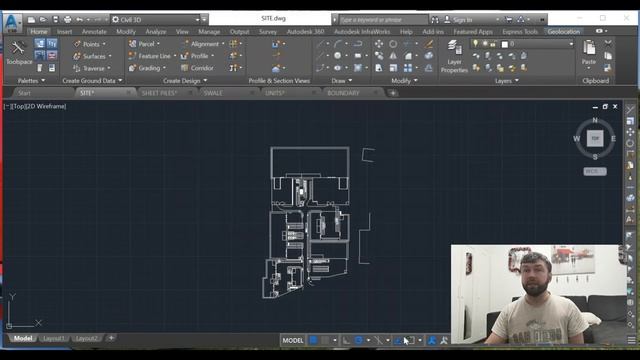The image size is (640, 360).
Task: Open the Survey ribbon tab
Action: coord(268,31)
